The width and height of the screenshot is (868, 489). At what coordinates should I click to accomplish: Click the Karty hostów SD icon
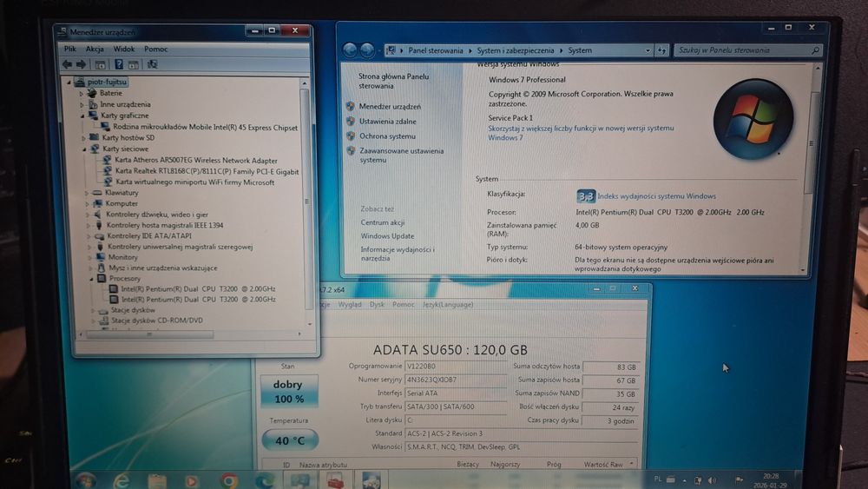94,137
